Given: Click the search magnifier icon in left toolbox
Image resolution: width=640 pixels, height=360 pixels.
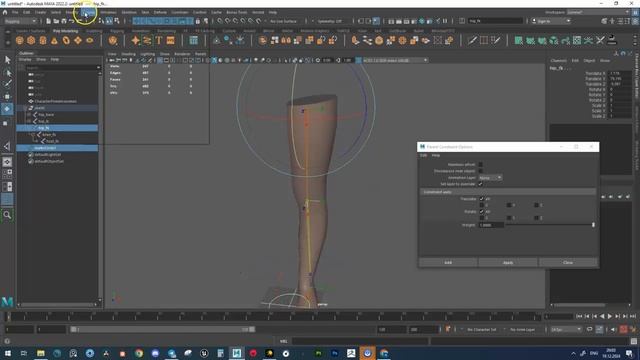Looking at the screenshot, I should pyautogui.click(x=7, y=215).
